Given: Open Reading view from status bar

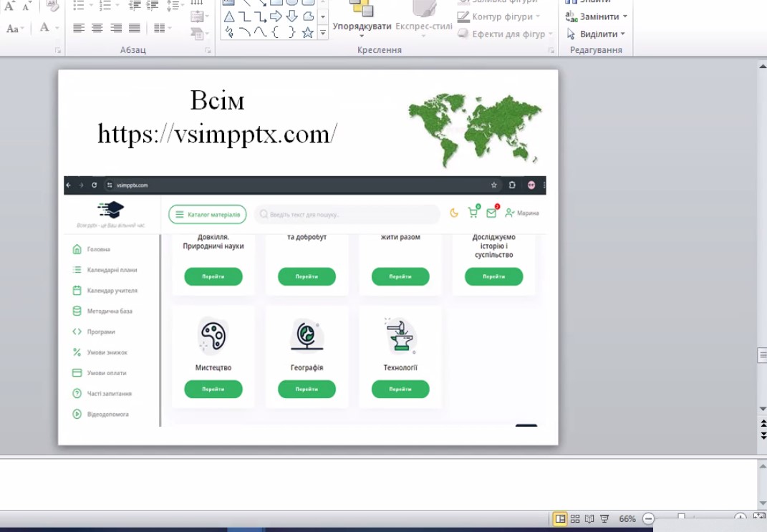Looking at the screenshot, I should tap(589, 519).
